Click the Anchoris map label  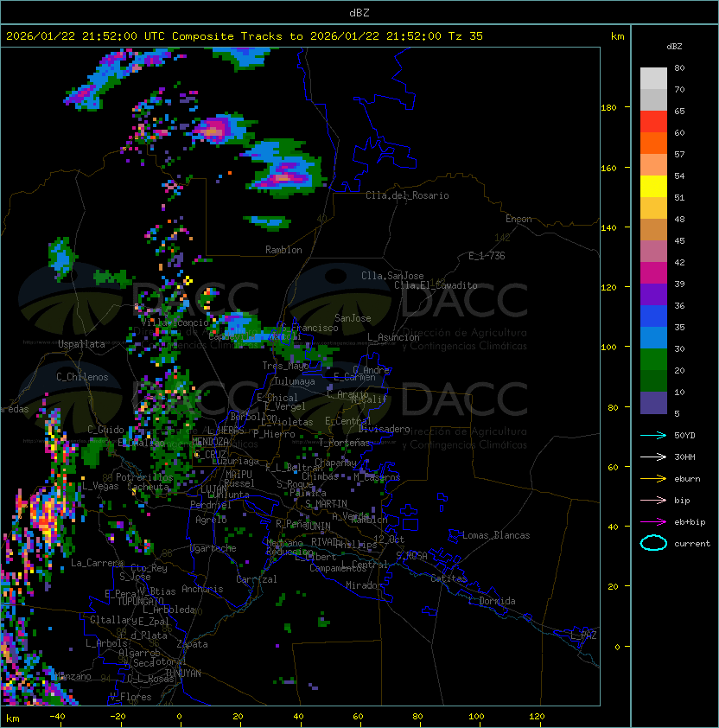pyautogui.click(x=202, y=589)
